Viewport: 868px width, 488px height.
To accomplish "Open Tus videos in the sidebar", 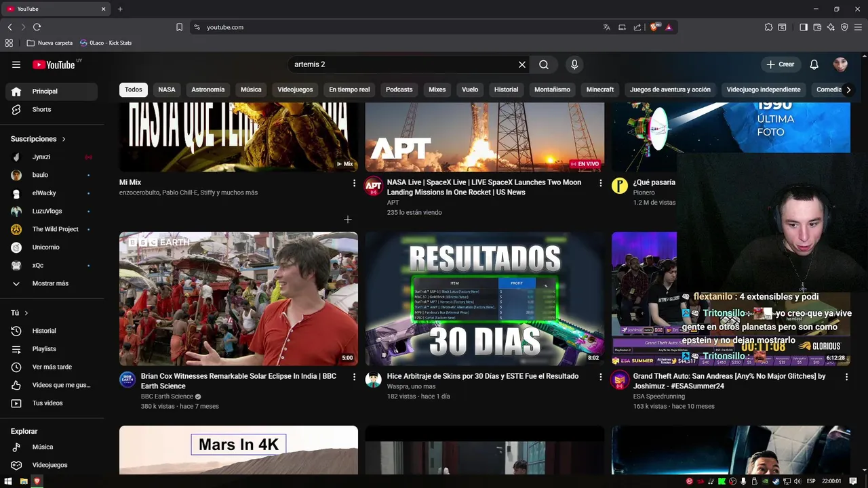I will [52, 403].
